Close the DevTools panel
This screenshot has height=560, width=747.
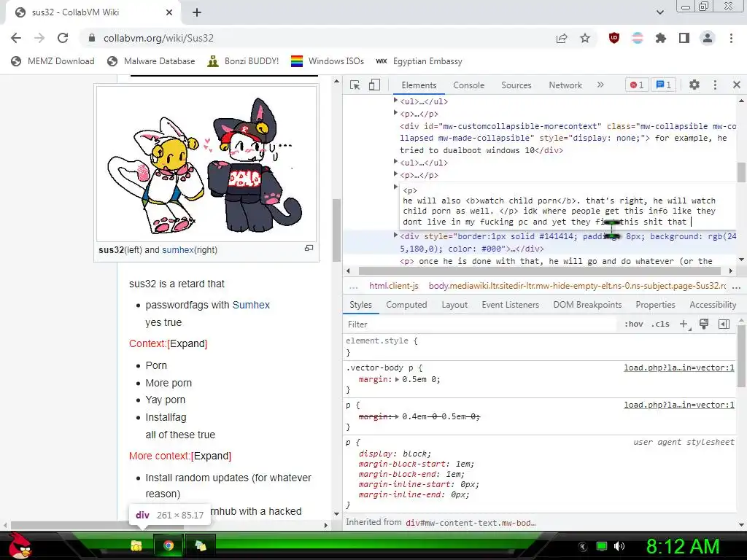[737, 85]
